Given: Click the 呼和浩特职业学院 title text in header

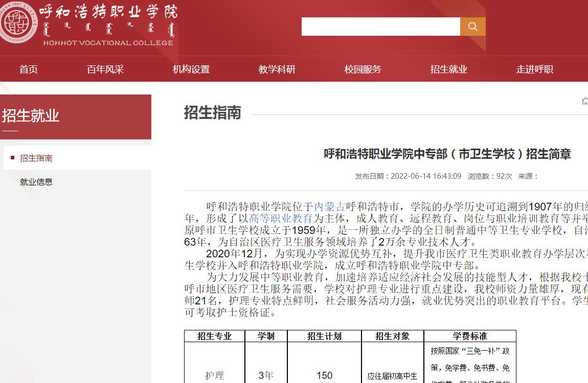Looking at the screenshot, I should point(108,12).
